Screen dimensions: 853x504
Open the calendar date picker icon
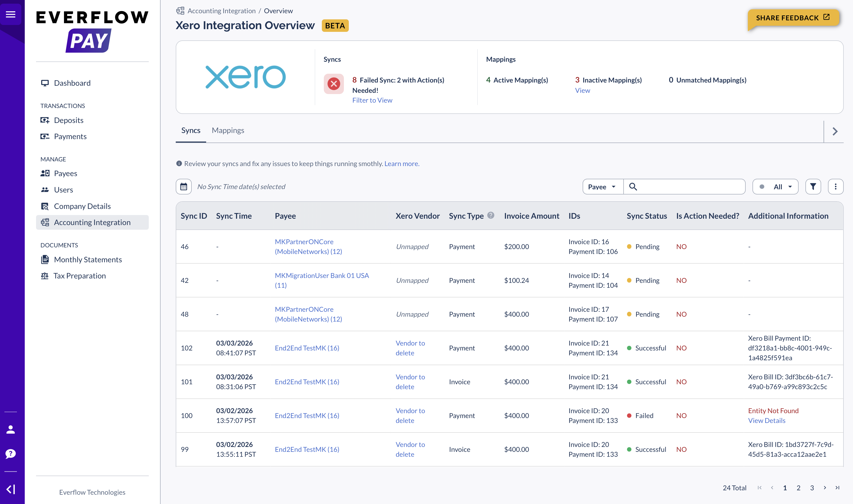tap(184, 186)
